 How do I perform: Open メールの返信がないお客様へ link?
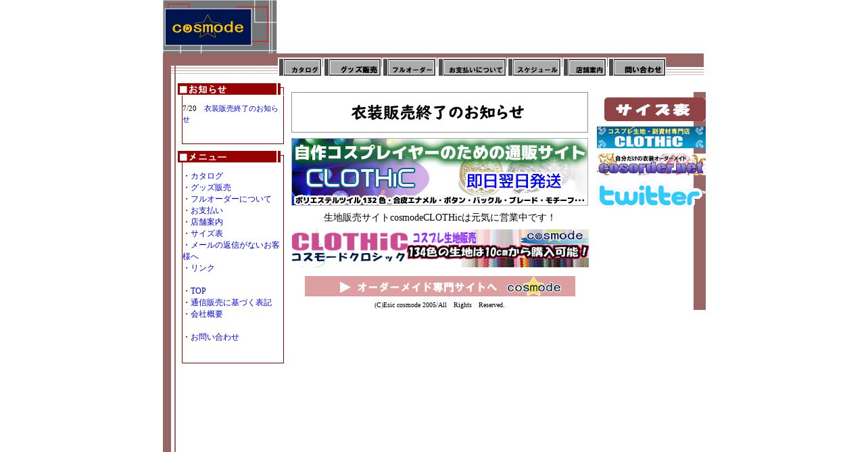[231, 250]
